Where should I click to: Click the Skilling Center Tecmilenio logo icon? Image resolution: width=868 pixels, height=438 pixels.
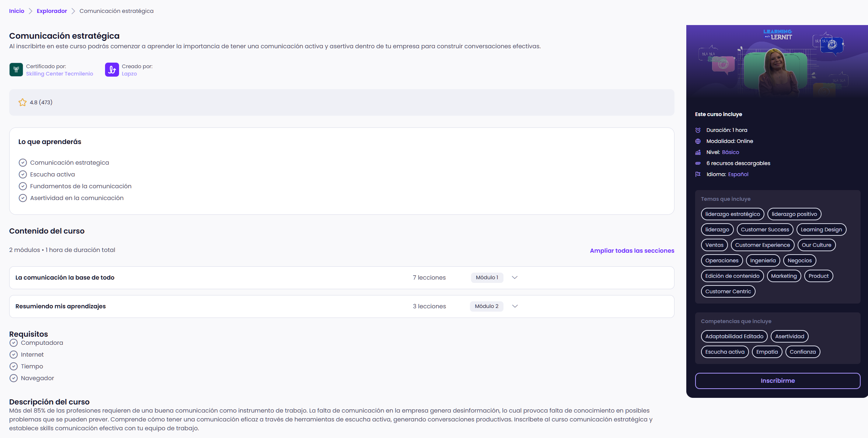pyautogui.click(x=16, y=70)
